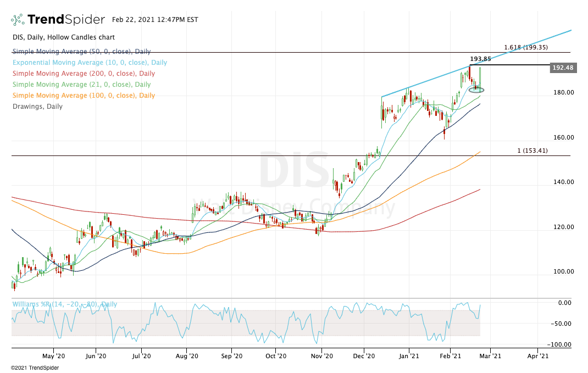Click the Oct '20 date axis label

coord(276,356)
